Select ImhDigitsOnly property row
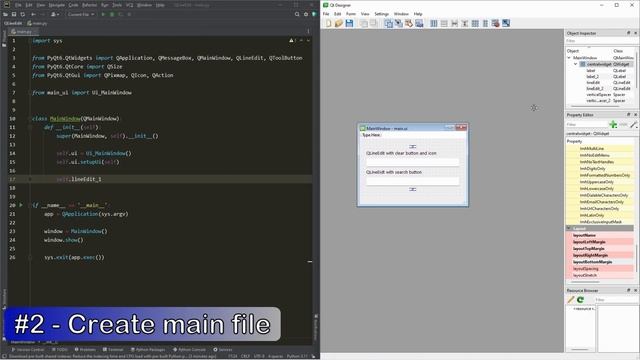640x360 pixels. coord(599,169)
